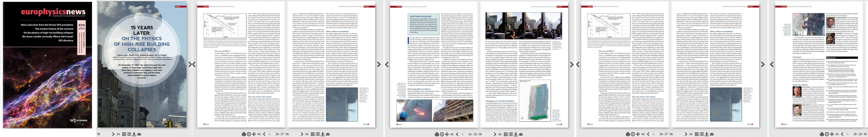Jump to first page via 28-29 toolbar double-left arrows
The image size is (868, 137).
tap(837, 134)
